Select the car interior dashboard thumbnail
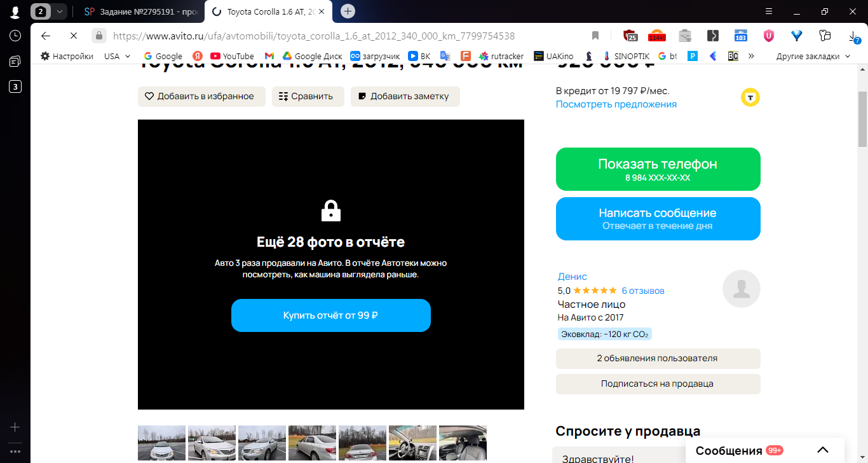The height and width of the screenshot is (463, 868). (412, 444)
